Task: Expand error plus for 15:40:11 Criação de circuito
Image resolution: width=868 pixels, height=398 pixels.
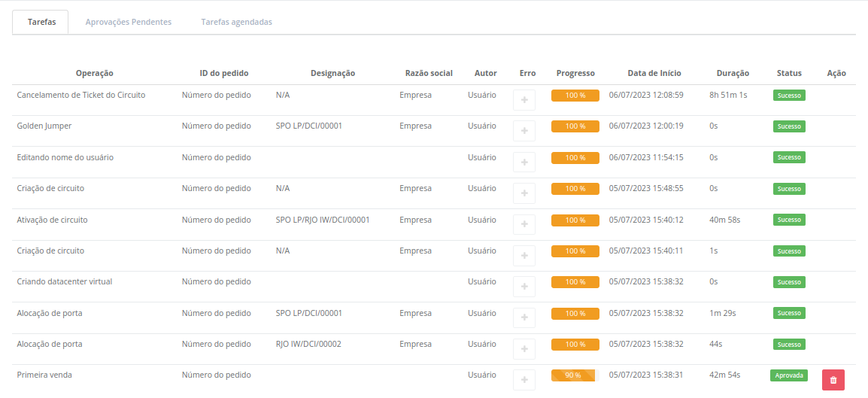Action: click(524, 257)
